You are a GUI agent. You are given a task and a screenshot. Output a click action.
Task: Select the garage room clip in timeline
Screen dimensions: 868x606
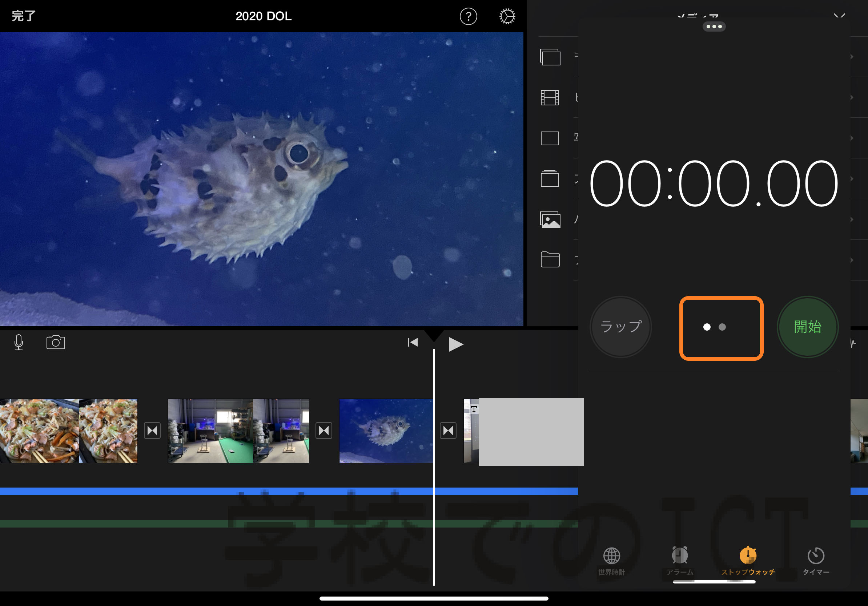point(238,431)
